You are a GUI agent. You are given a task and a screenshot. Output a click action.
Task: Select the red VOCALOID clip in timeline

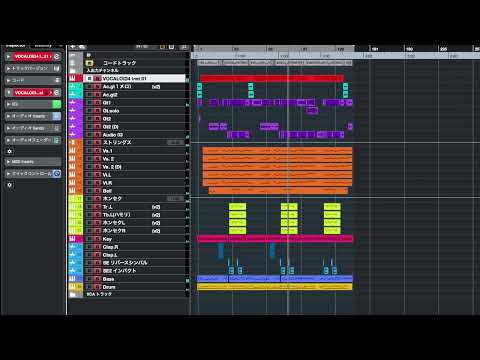(272, 78)
